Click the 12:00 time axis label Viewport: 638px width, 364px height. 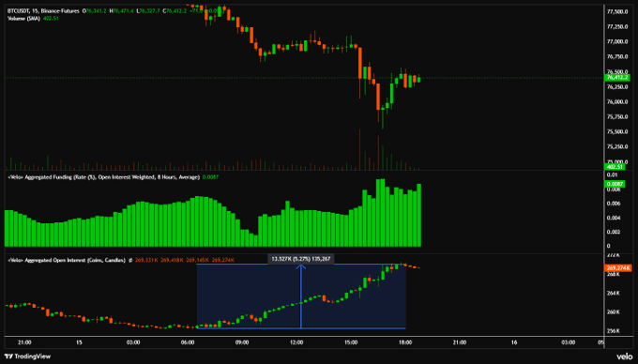(296, 342)
